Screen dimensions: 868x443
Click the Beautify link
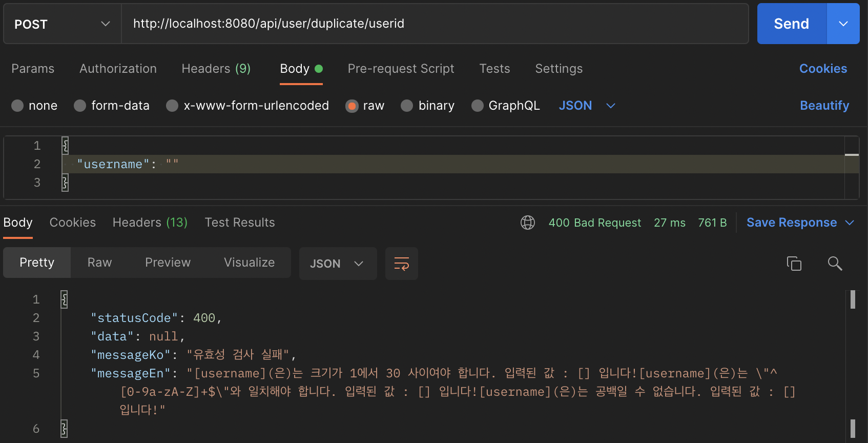tap(824, 106)
